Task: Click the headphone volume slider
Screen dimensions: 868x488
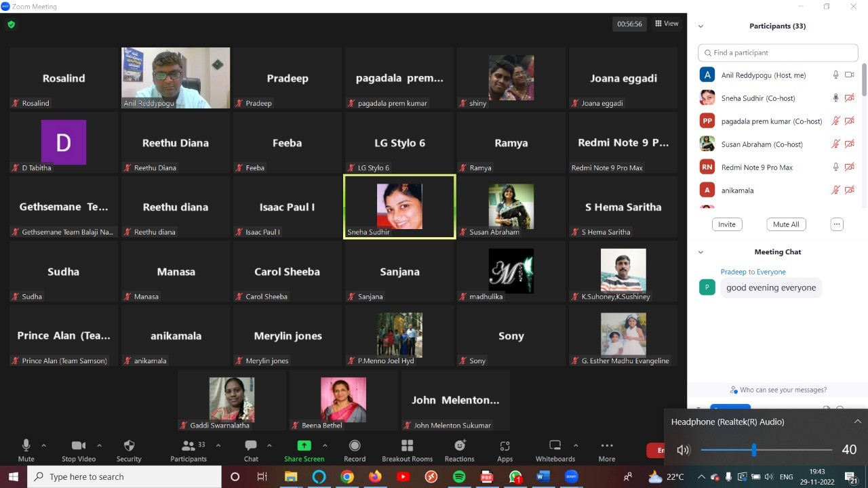Action: tap(766, 450)
